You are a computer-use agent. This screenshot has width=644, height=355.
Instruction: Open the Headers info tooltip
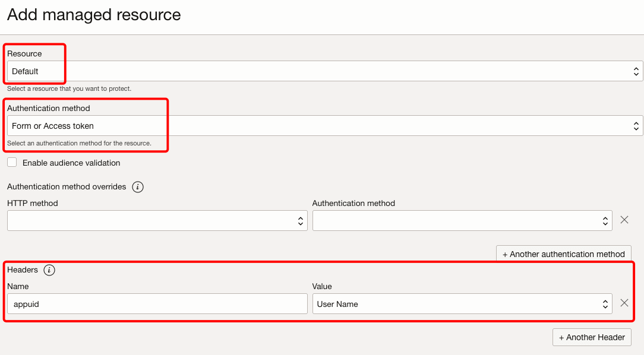tap(49, 270)
